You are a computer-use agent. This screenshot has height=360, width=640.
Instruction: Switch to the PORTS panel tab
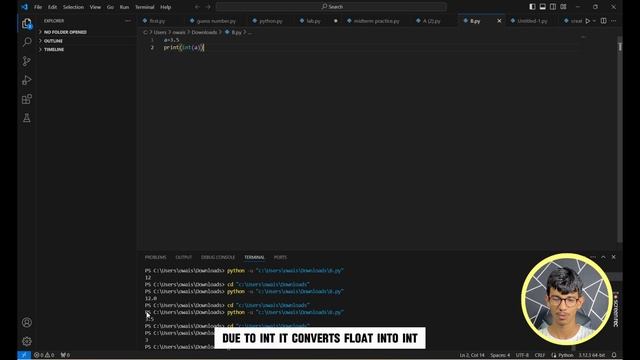pyautogui.click(x=280, y=258)
